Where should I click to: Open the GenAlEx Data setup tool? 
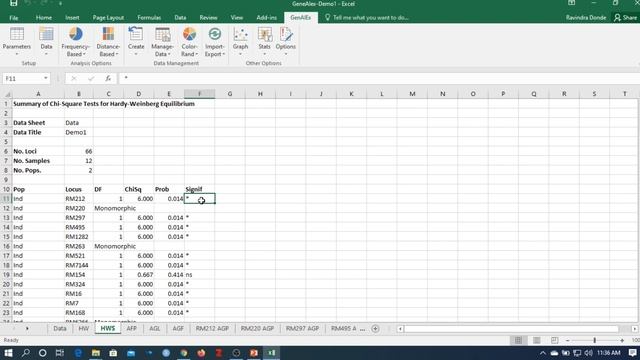(x=46, y=42)
